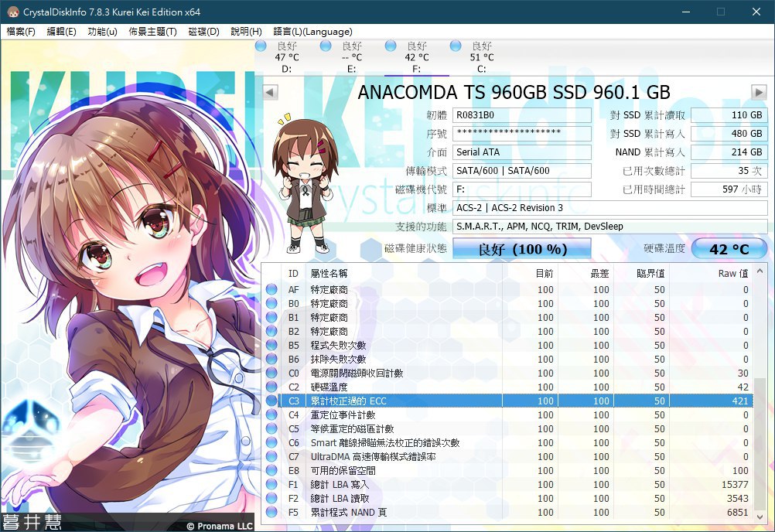Screen dimensions: 775x532
Task: Open the 功能(u) menu
Action: (102, 32)
